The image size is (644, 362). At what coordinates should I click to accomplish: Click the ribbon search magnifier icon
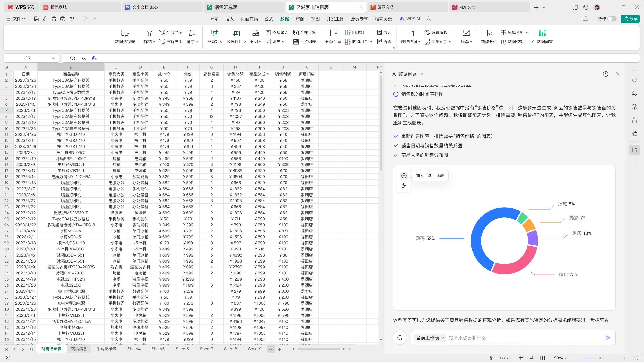pyautogui.click(x=429, y=19)
